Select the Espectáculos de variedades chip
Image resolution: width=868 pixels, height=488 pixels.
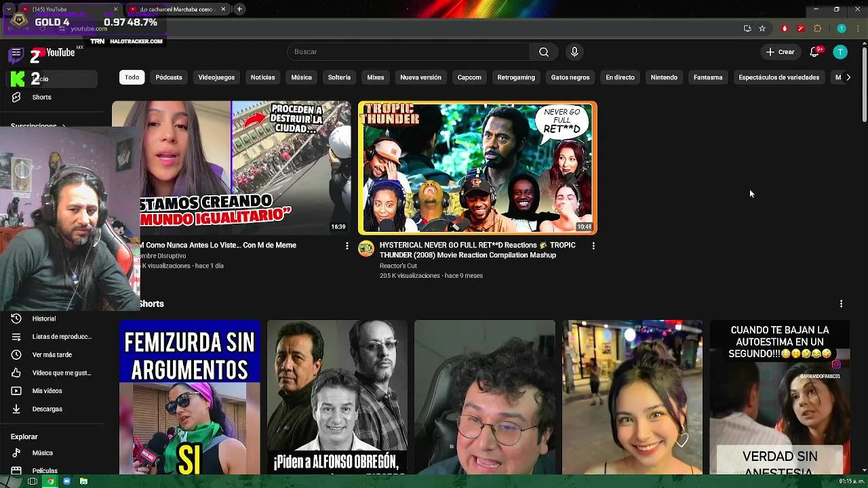point(778,77)
